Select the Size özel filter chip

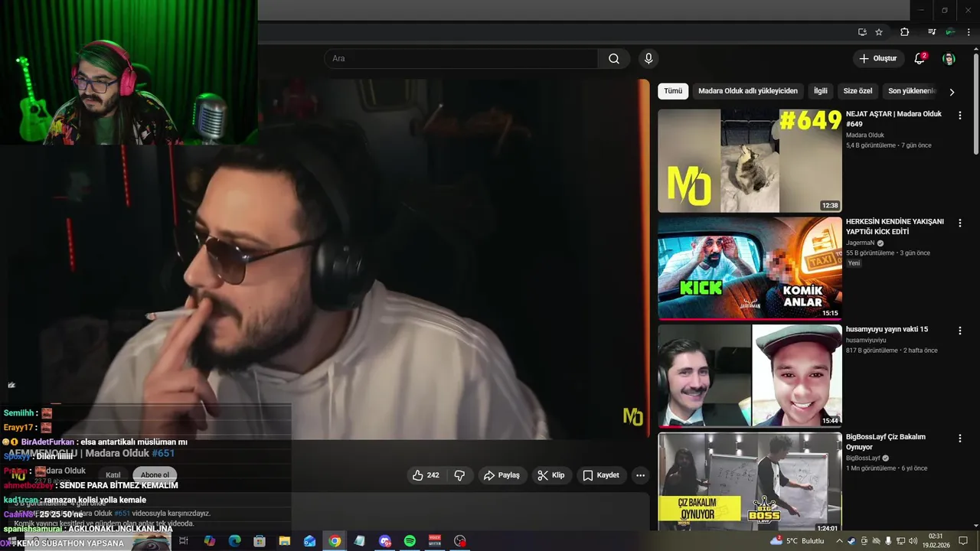[x=857, y=91]
